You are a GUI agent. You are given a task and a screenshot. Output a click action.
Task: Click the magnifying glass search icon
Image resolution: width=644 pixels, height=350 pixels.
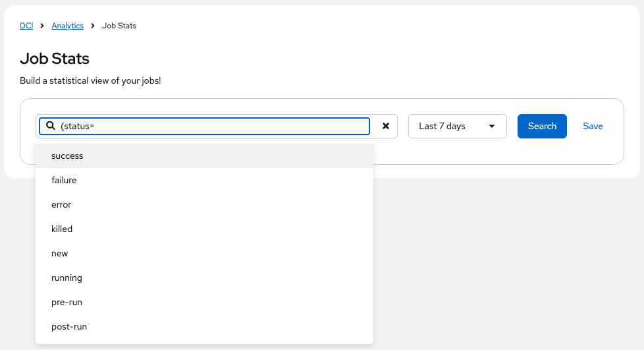click(x=51, y=126)
